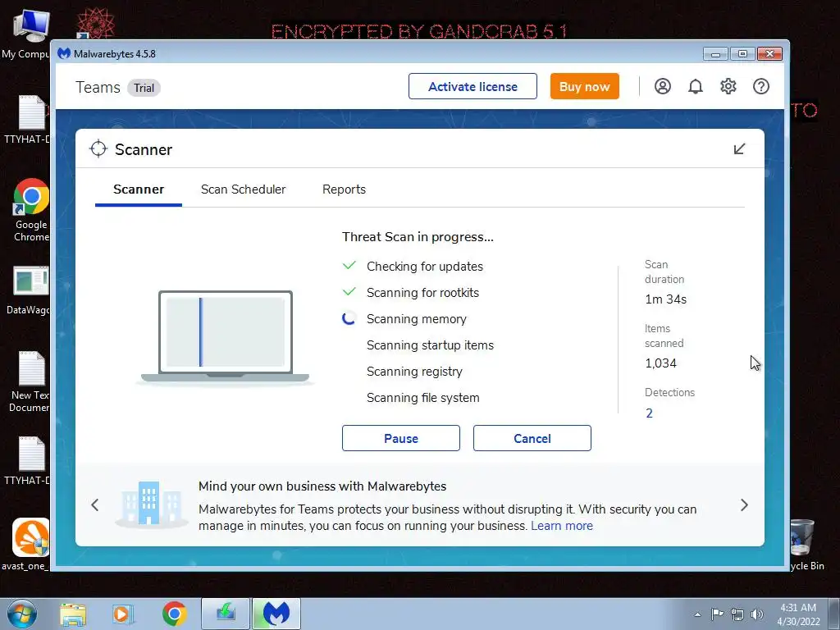Select the Recycle Bin desktop icon
Viewport: 840px width, 630px height.
(806, 544)
